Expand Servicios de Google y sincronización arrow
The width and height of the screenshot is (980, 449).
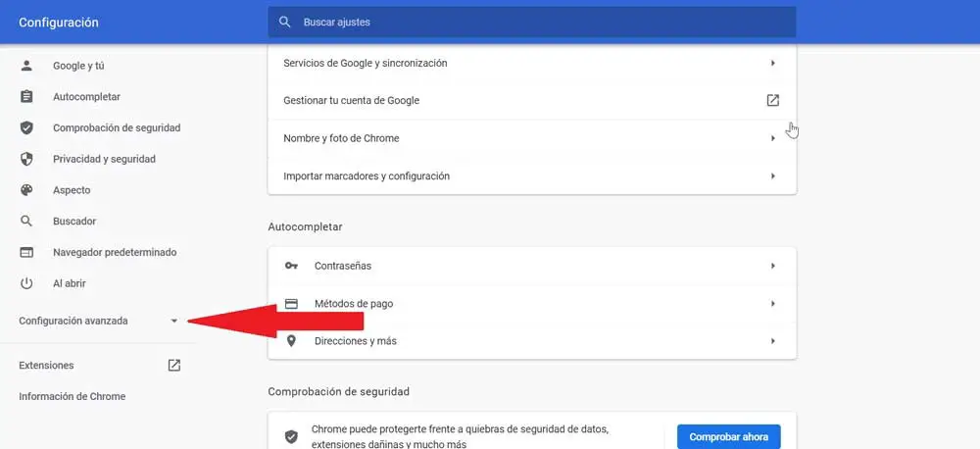[x=773, y=63]
